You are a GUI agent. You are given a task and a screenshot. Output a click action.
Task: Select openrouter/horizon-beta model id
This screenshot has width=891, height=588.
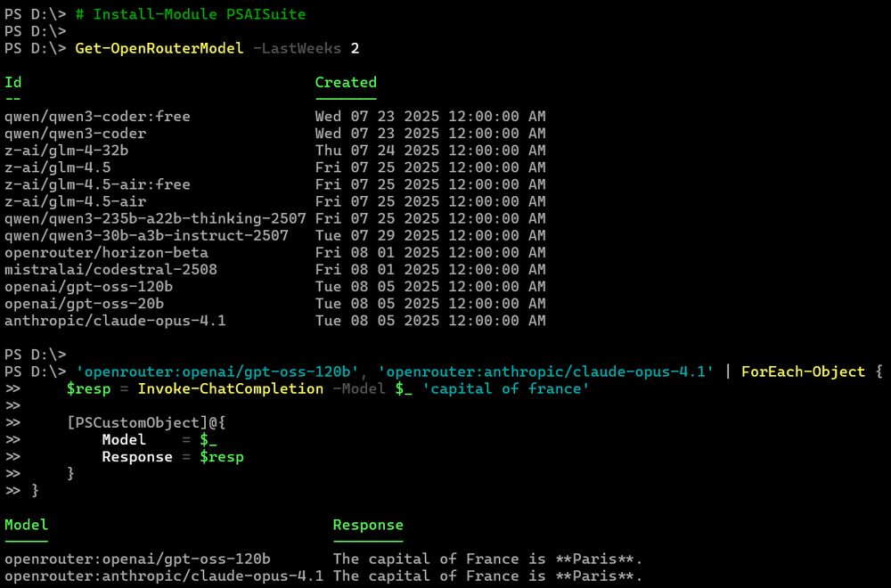(x=106, y=253)
